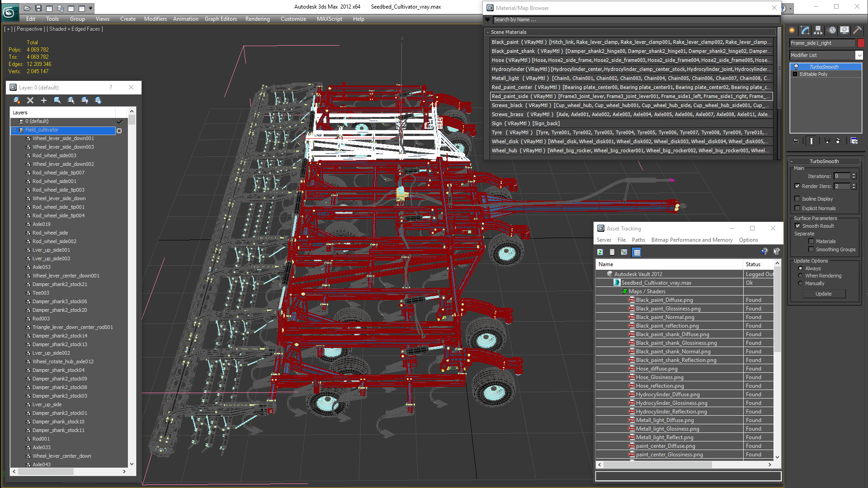The width and height of the screenshot is (868, 488).
Task: Open the Material/Map Browser options arrow
Action: [487, 19]
